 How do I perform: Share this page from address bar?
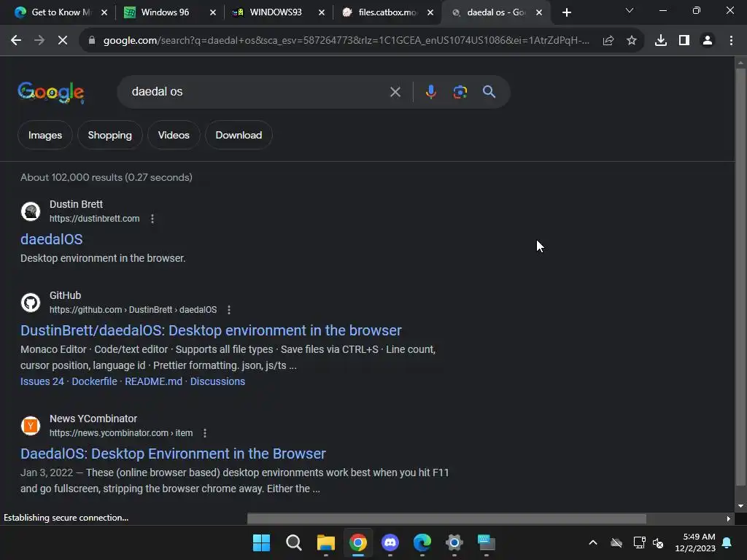click(608, 41)
